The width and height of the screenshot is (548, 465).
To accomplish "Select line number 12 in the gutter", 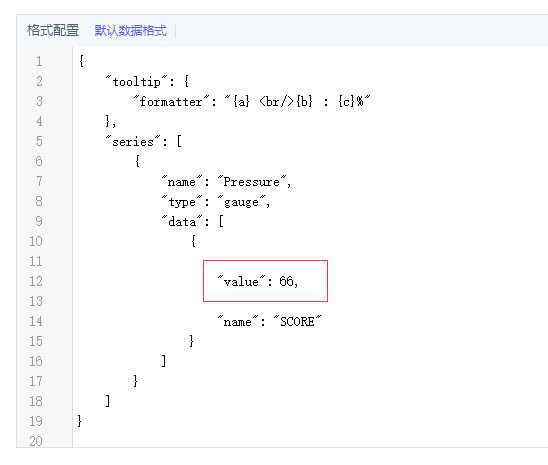I will pos(36,281).
